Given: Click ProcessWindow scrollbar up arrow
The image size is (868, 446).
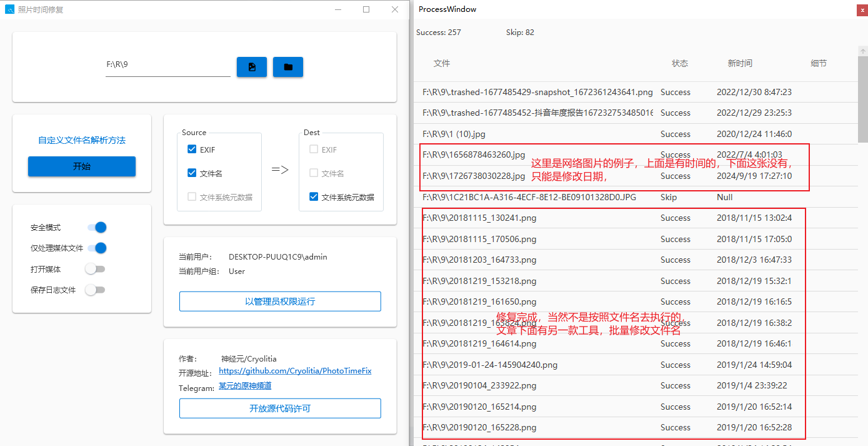Looking at the screenshot, I should coord(863,51).
